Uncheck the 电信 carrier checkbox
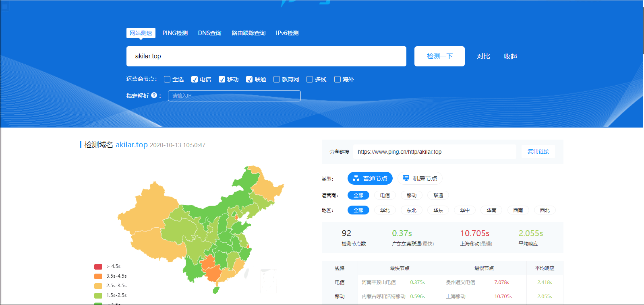Viewport: 644px width, 305px height. (x=195, y=79)
